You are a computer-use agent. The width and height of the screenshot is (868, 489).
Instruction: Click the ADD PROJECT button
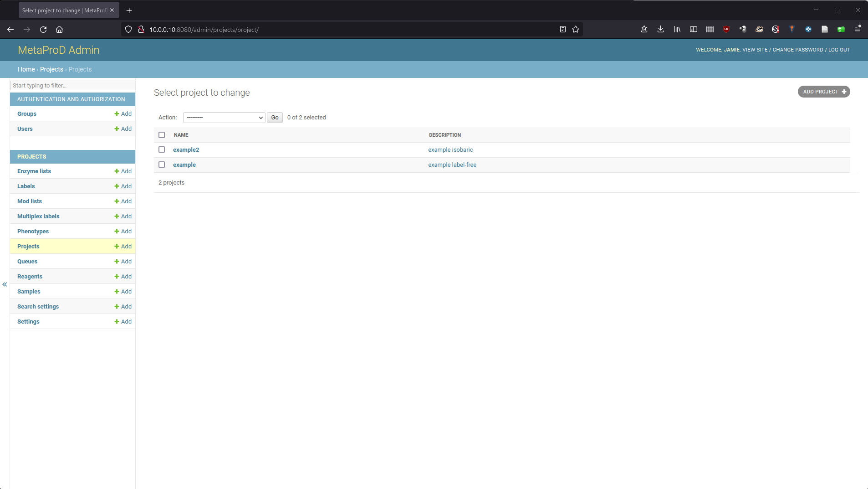pos(824,92)
